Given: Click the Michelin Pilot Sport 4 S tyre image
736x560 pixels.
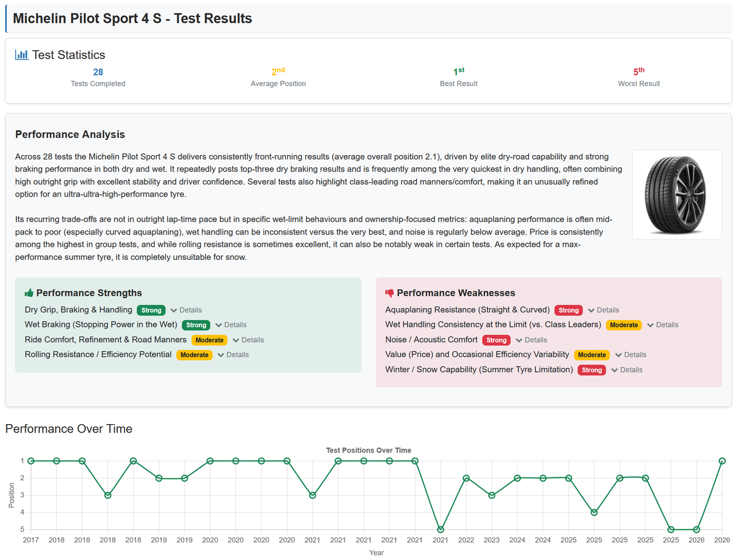Looking at the screenshot, I should coord(677,195).
